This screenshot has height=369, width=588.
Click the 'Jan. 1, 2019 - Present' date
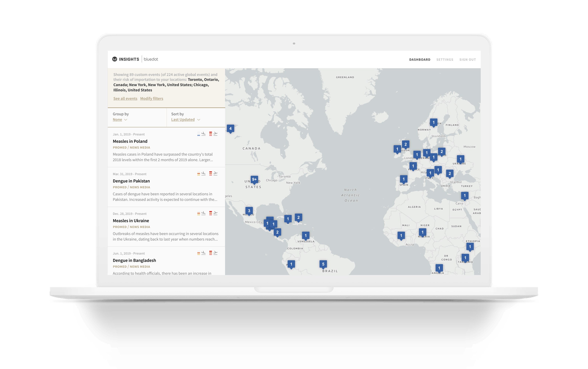tap(129, 134)
